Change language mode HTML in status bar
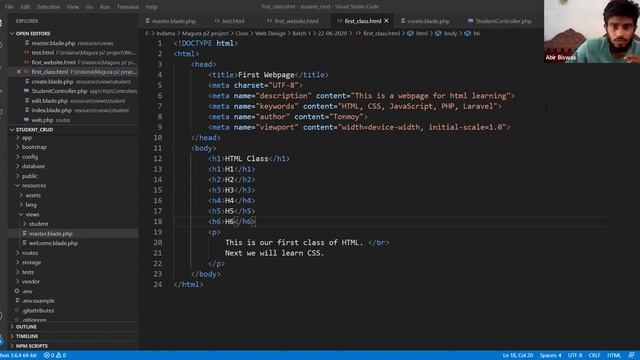The height and width of the screenshot is (360, 640). [613, 356]
